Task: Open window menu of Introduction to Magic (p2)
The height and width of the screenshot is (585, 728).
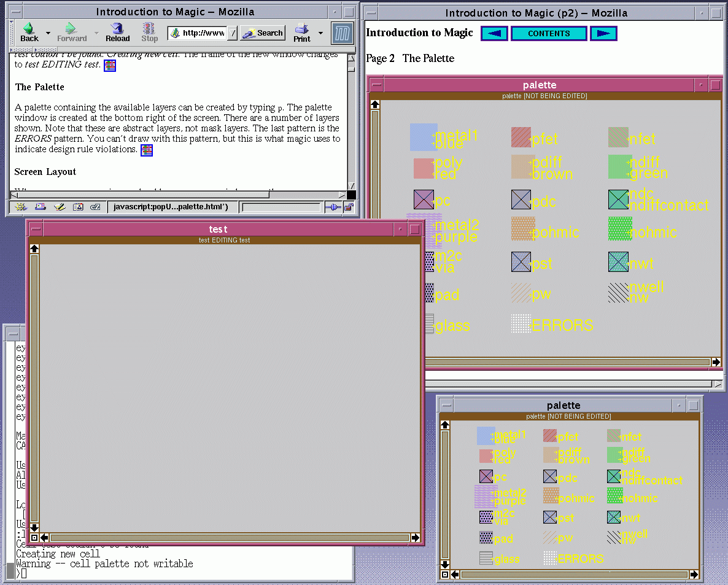Action: click(371, 12)
